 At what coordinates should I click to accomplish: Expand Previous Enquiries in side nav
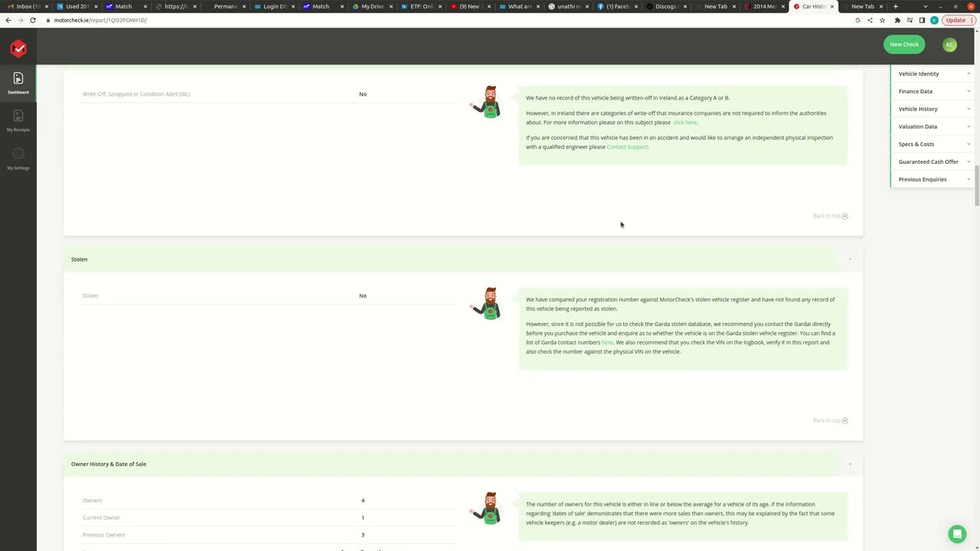tap(933, 179)
